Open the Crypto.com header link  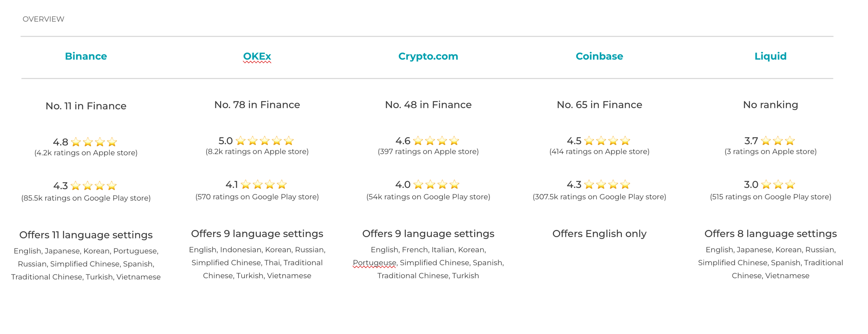[428, 56]
